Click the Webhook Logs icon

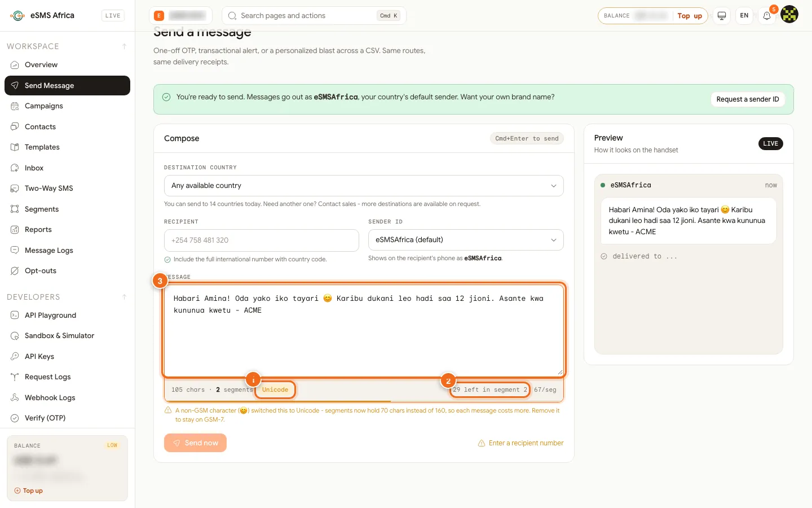(15, 398)
